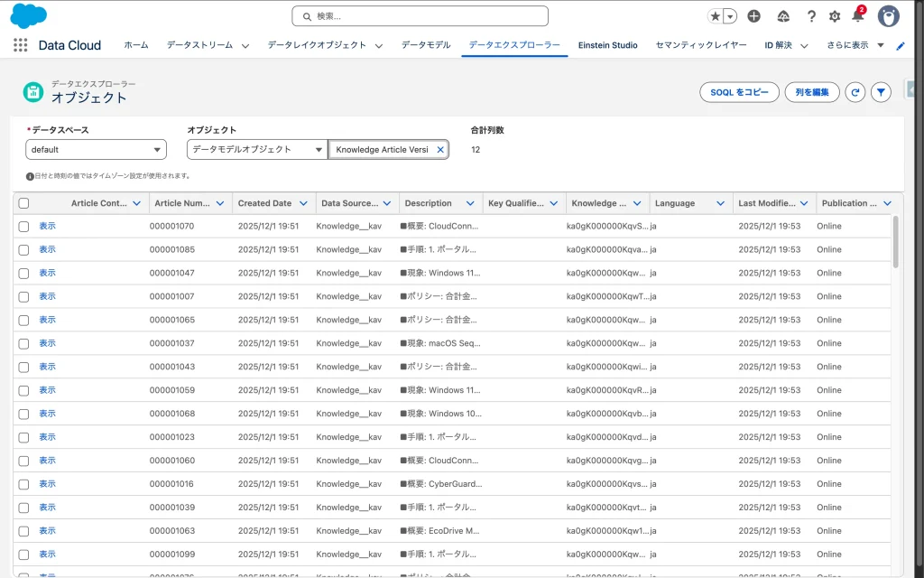
Task: Click the SOQL をコピー button
Action: tap(739, 92)
